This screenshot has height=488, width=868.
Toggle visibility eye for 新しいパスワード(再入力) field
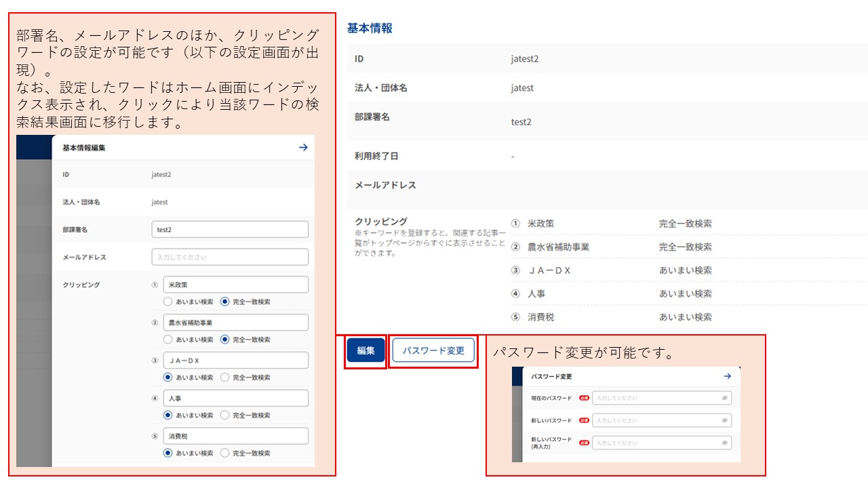tap(725, 443)
